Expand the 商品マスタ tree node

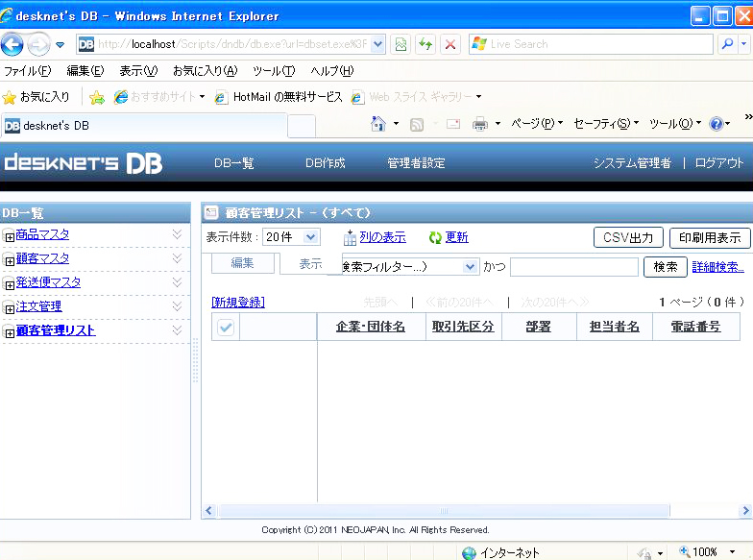[x=10, y=236]
